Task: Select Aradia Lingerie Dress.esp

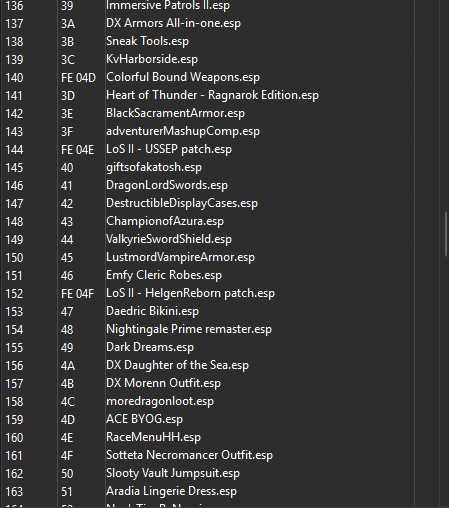Action: (171, 491)
